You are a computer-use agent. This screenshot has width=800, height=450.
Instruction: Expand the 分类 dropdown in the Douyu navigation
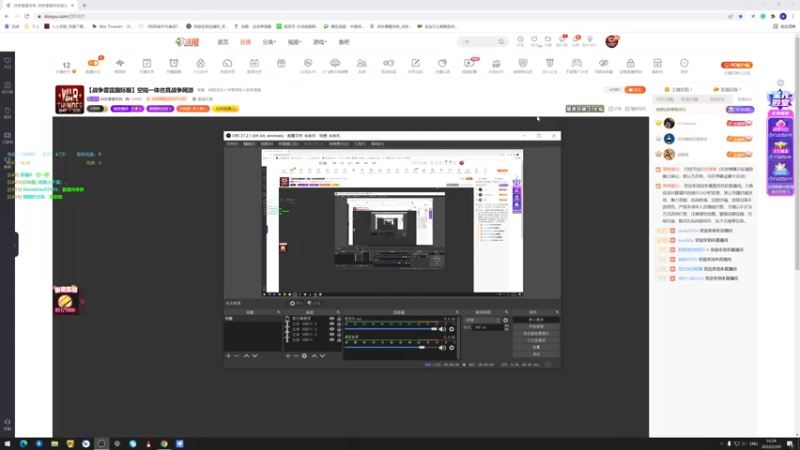(269, 42)
